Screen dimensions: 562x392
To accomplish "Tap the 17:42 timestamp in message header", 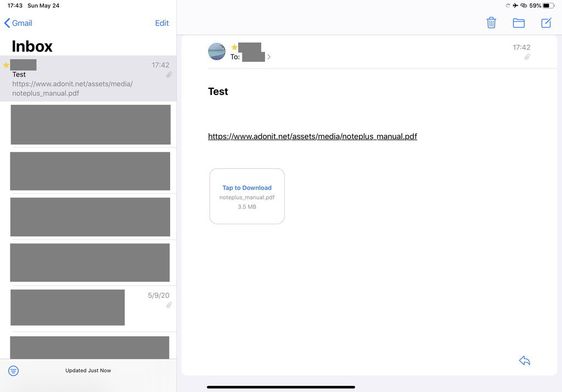I will 521,47.
